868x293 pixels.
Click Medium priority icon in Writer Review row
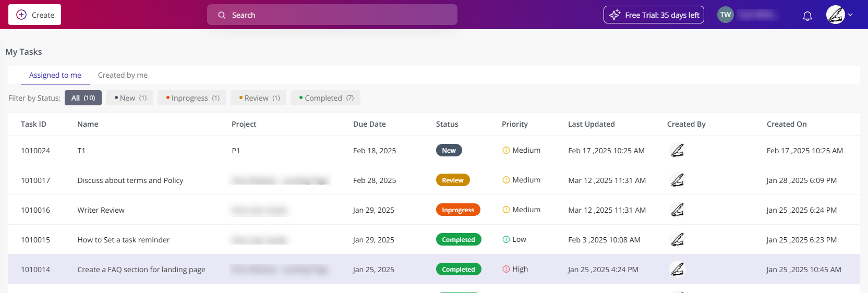(x=506, y=210)
